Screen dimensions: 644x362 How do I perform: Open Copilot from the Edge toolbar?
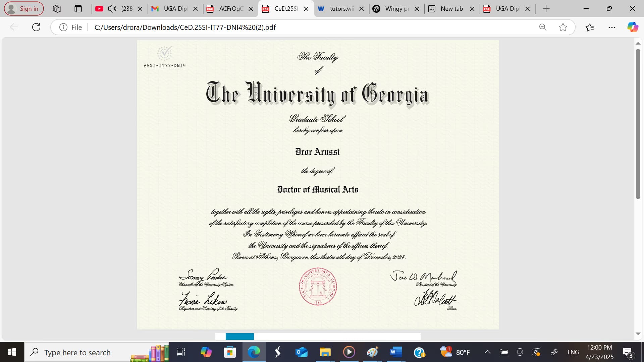pos(633,27)
